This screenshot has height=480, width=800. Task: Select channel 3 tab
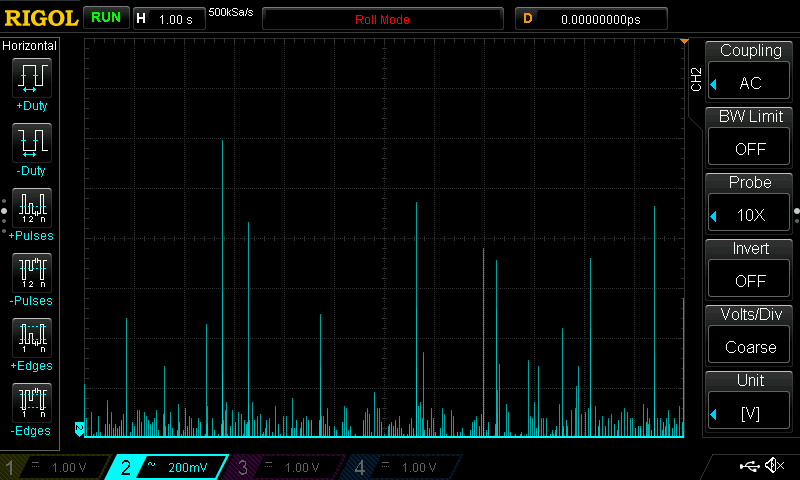[x=286, y=467]
